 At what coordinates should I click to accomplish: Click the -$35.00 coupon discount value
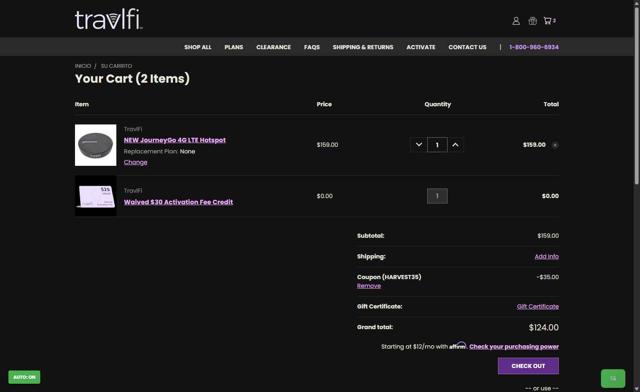[x=548, y=277]
